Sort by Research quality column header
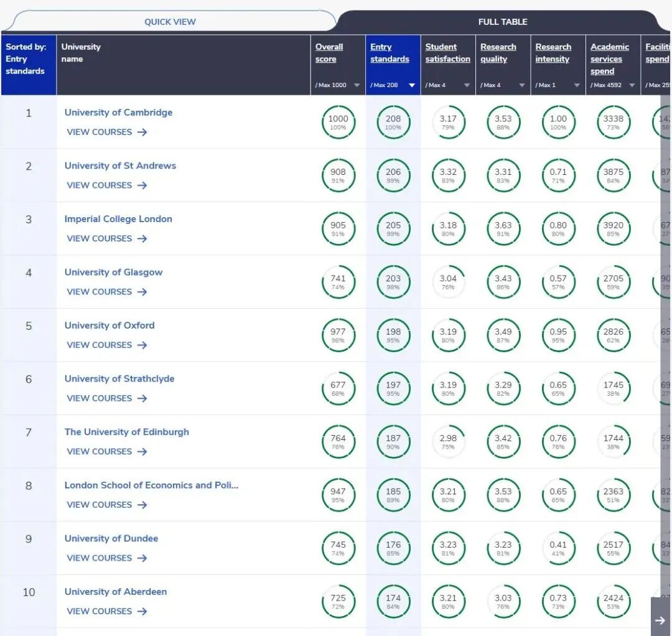Viewport: 672px width, 636px height. tap(498, 53)
